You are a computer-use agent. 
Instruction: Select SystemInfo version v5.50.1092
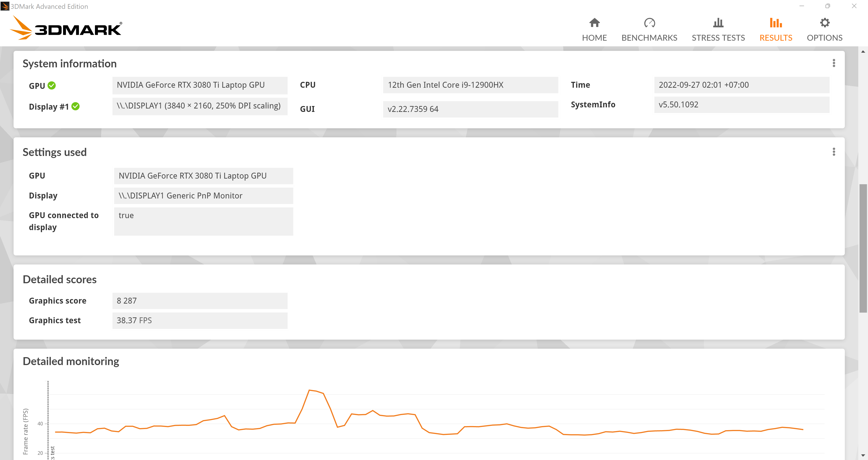(x=742, y=104)
